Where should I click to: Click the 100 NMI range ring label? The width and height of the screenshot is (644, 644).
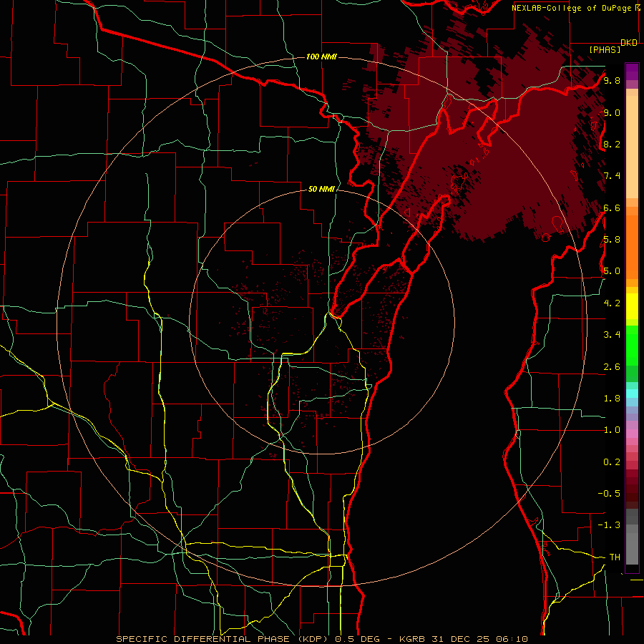coord(321,57)
